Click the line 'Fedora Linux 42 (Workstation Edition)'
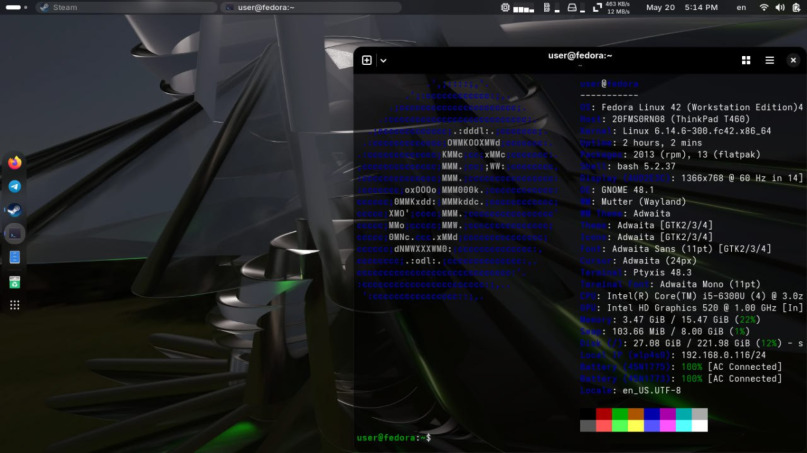The height and width of the screenshot is (453, 807). (700, 108)
